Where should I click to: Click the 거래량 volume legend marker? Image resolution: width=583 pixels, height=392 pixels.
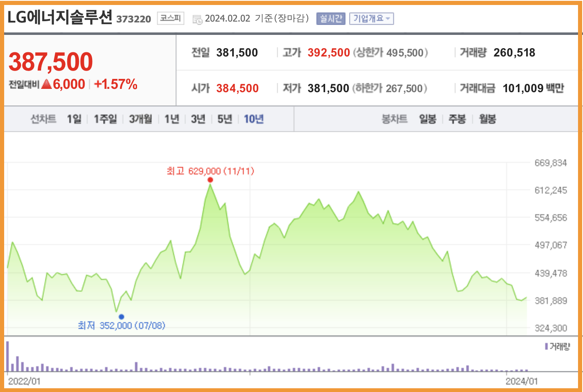[546, 346]
